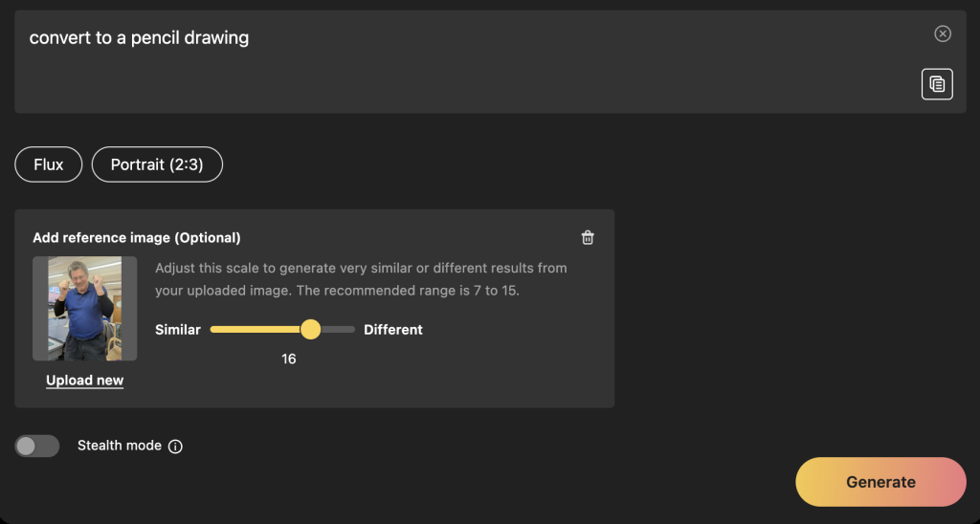This screenshot has height=524, width=980.
Task: Click the yellow filled part of the slider track
Action: [x=254, y=330]
